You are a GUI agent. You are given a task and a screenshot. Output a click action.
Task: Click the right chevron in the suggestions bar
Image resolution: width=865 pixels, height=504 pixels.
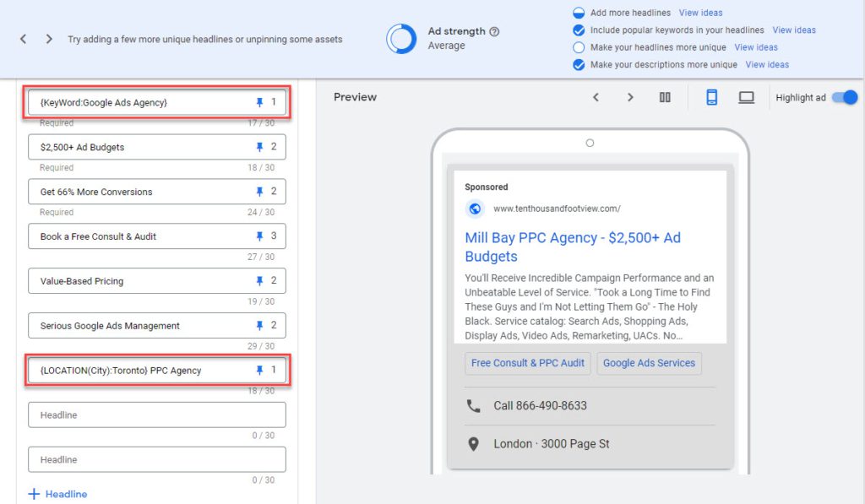(48, 38)
